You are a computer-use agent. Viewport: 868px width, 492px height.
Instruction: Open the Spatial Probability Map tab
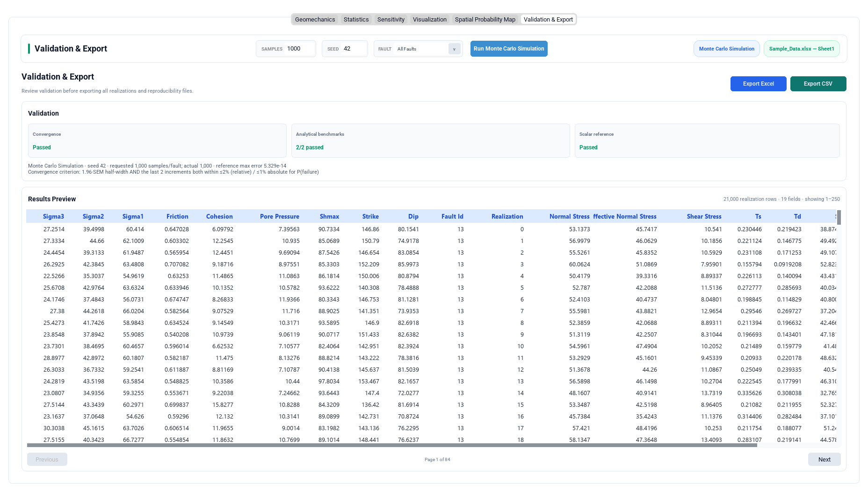coord(485,19)
